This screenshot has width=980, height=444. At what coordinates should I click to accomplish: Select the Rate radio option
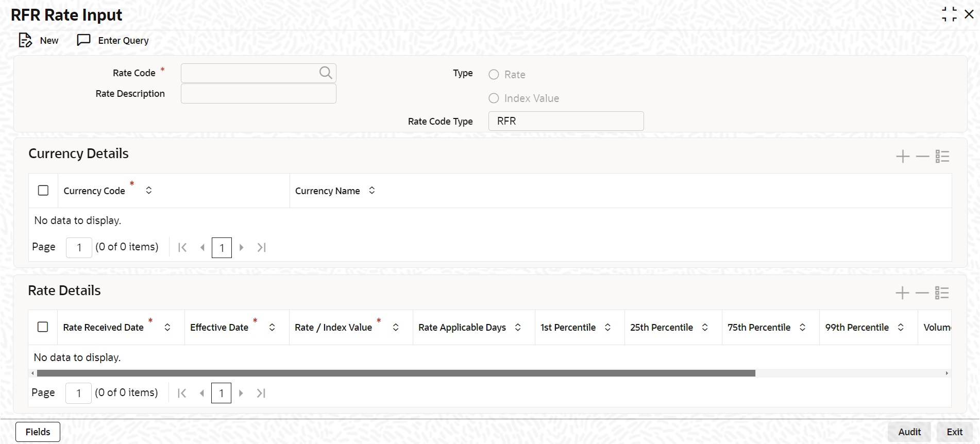[494, 75]
